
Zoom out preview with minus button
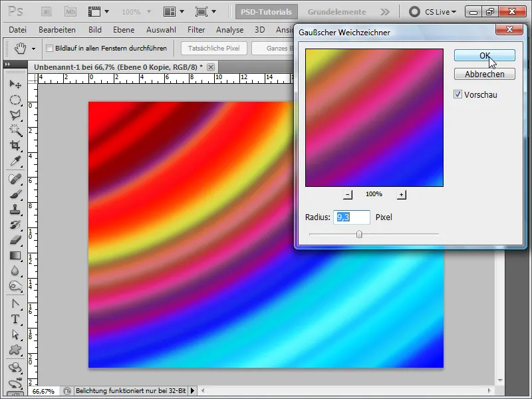[x=348, y=194]
